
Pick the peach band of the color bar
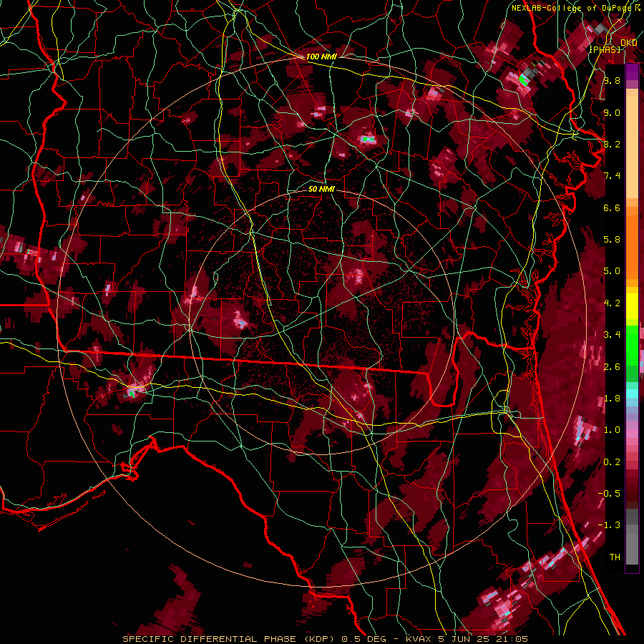[632, 144]
